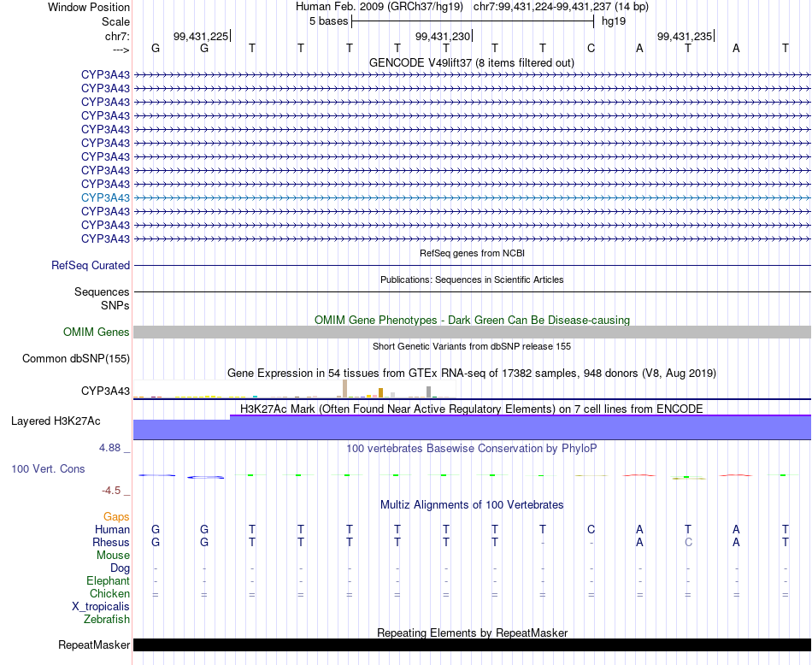
Task: Click the RefSeq Curated track label
Action: click(90, 265)
